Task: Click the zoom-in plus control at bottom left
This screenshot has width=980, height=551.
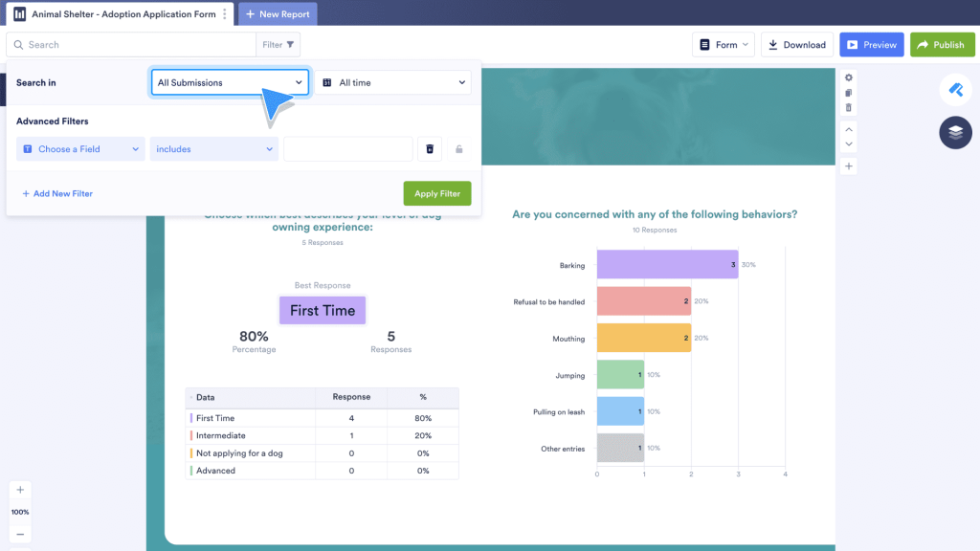Action: point(19,489)
